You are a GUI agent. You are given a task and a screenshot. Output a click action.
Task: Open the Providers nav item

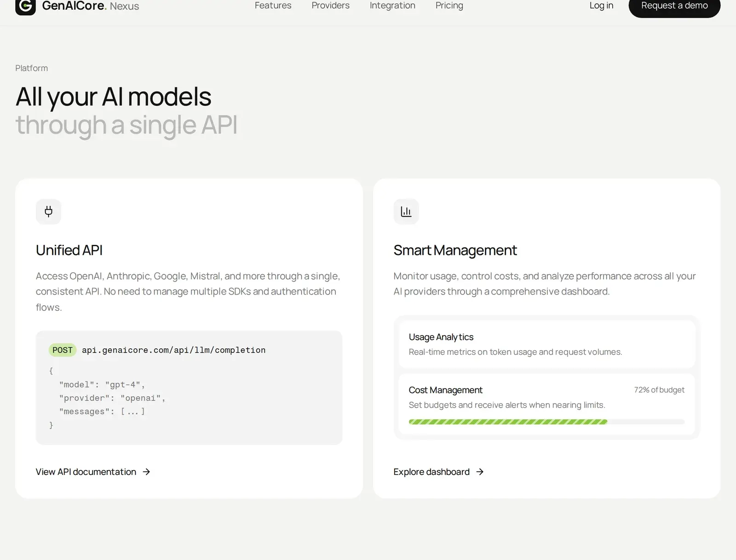331,6
